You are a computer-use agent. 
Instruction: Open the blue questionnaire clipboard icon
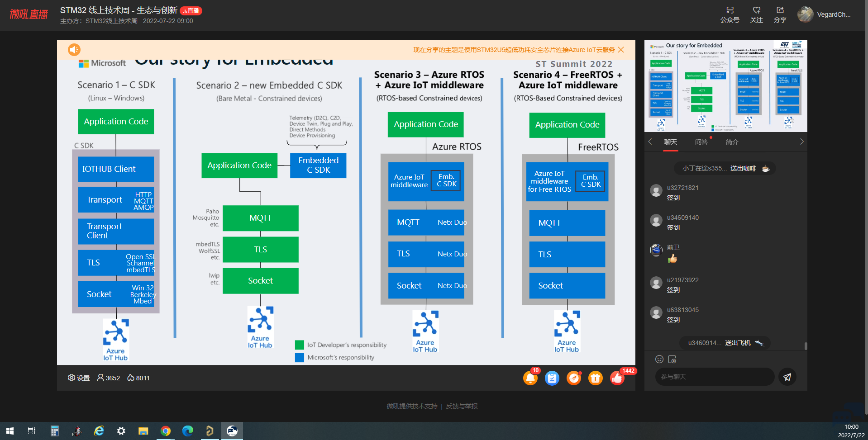552,378
